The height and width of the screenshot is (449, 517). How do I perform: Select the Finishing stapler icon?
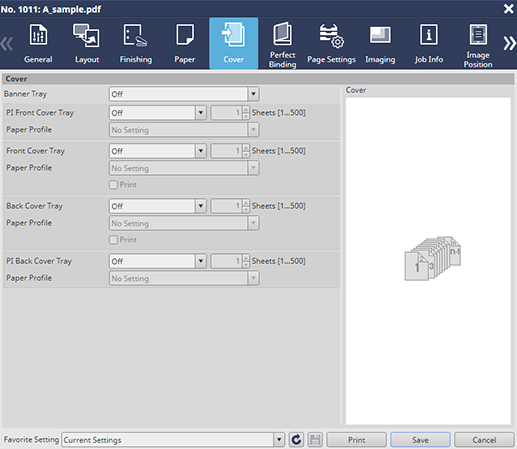(x=135, y=35)
